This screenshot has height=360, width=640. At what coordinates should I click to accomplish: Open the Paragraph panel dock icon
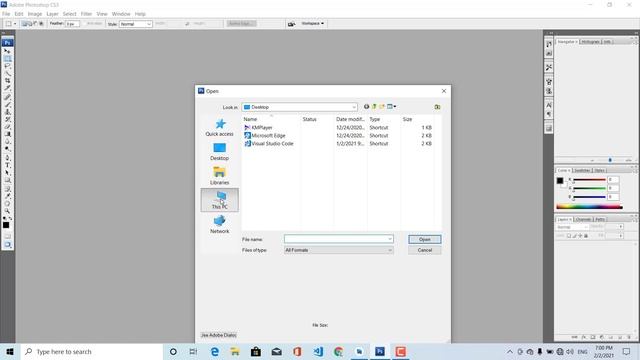click(x=549, y=114)
